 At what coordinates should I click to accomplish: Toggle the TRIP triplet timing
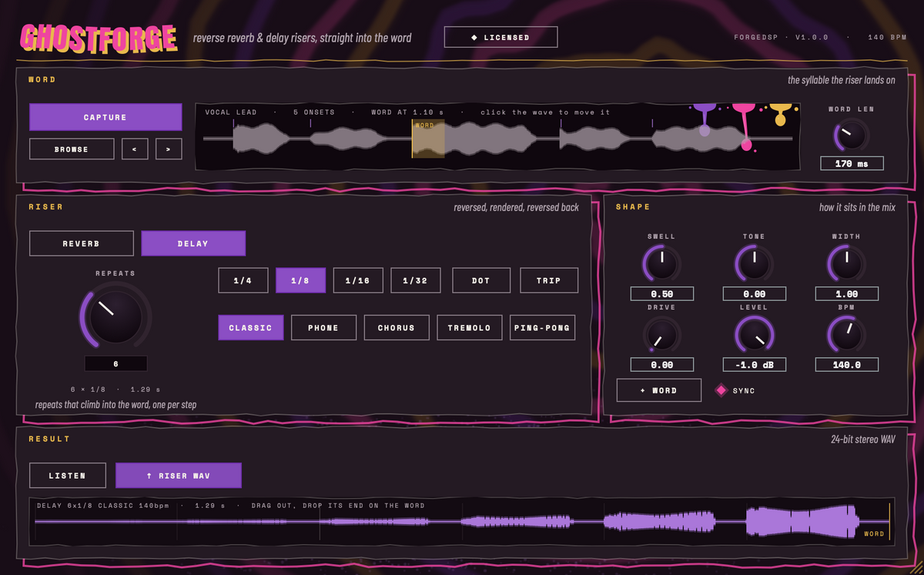pos(549,280)
